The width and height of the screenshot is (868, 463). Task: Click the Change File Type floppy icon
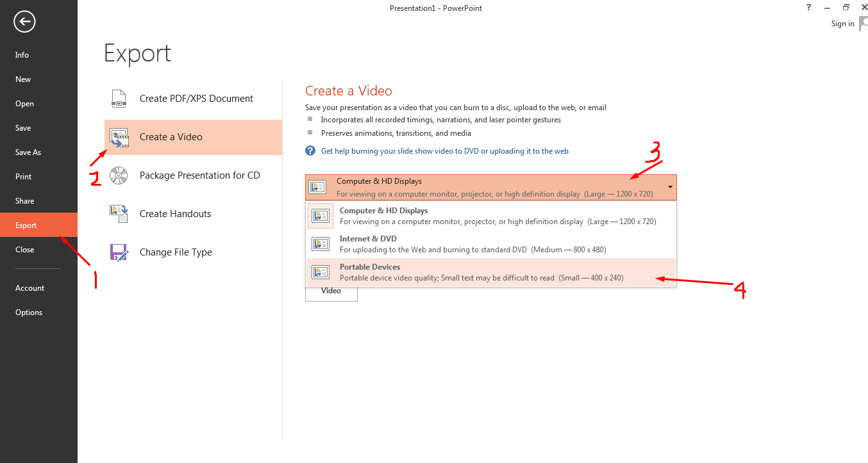[x=119, y=252]
